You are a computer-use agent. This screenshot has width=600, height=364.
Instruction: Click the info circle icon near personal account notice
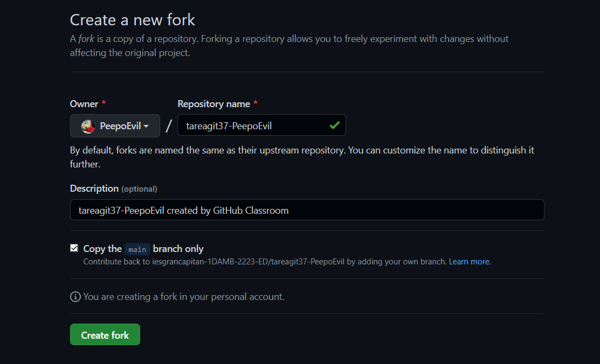point(75,297)
